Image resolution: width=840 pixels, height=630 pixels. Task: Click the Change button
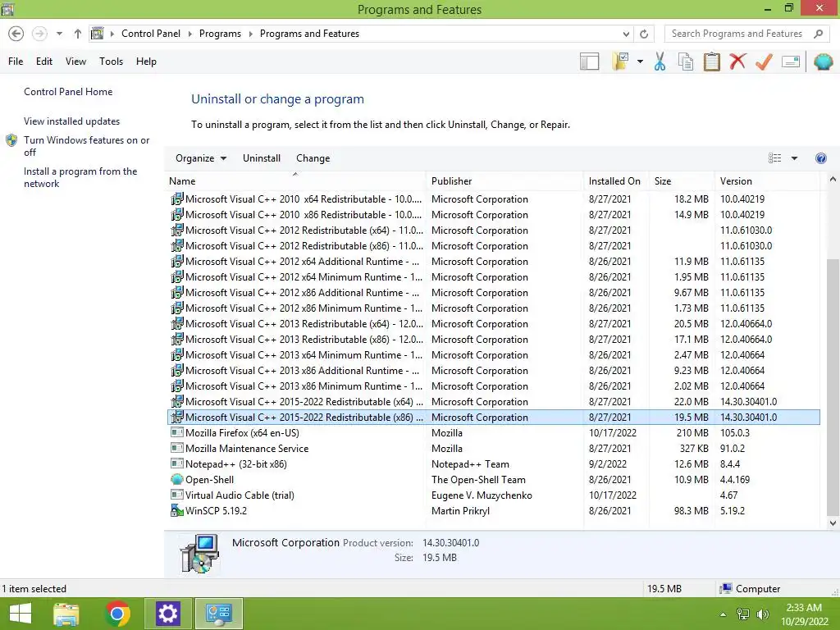pyautogui.click(x=313, y=158)
